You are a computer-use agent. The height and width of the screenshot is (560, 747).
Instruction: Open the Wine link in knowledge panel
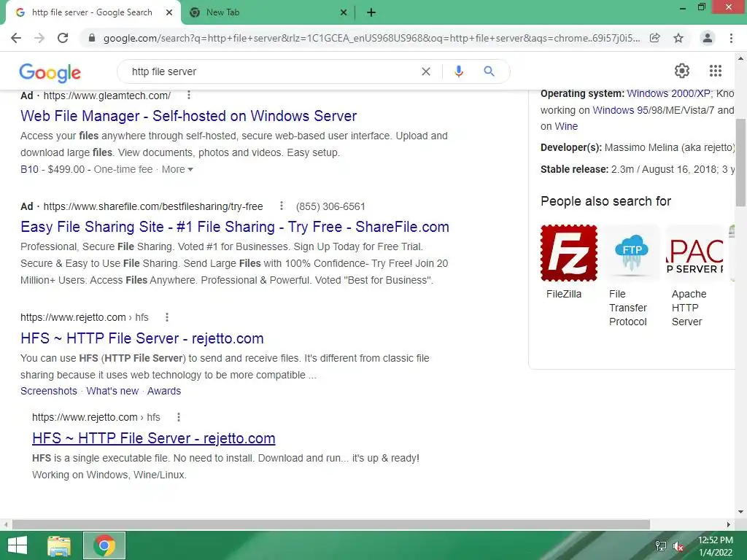[x=566, y=126]
